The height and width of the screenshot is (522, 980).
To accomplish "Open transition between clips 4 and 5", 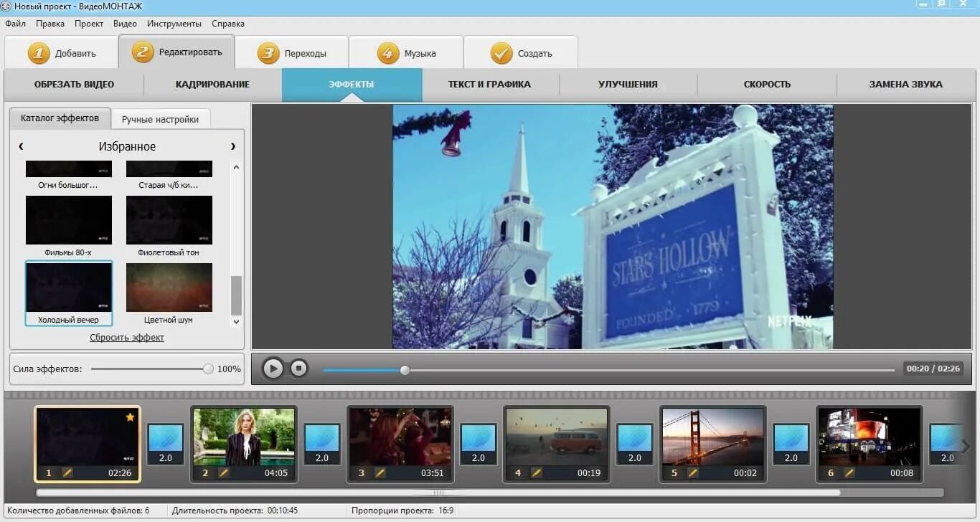I will 635,445.
